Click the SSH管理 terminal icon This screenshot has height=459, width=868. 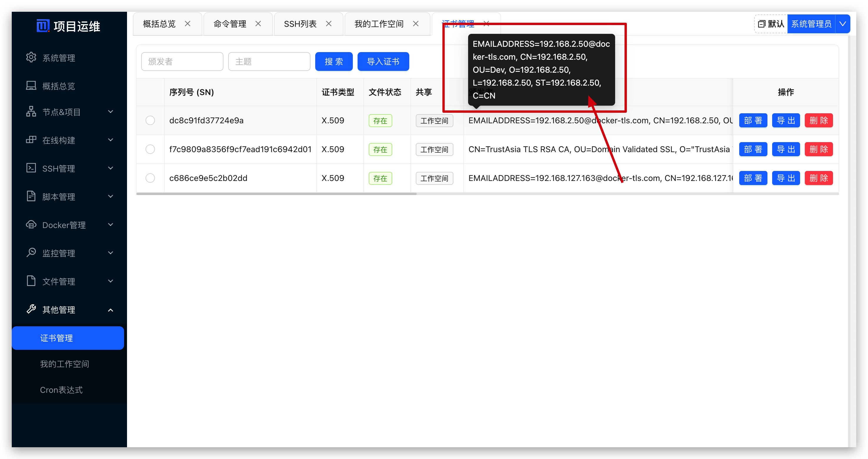coord(31,168)
